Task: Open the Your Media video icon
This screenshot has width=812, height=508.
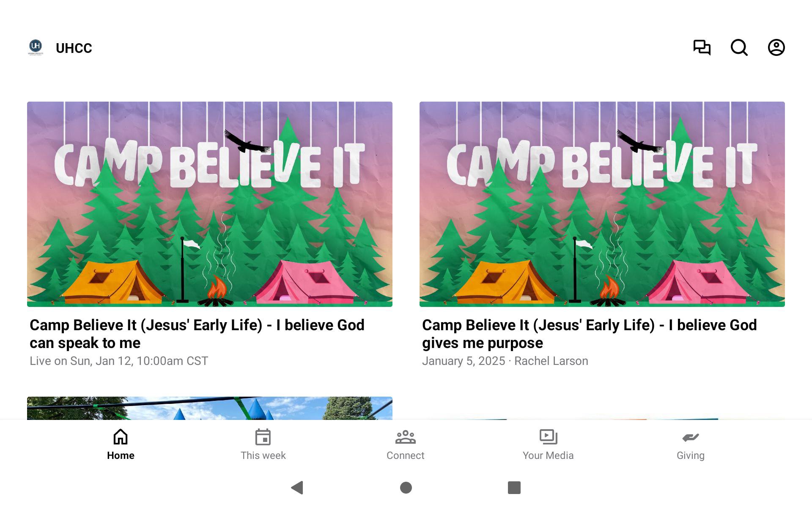Action: tap(548, 437)
